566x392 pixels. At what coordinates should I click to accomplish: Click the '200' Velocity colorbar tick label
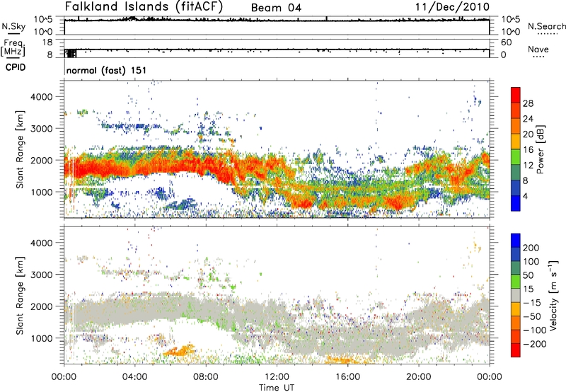pos(531,248)
